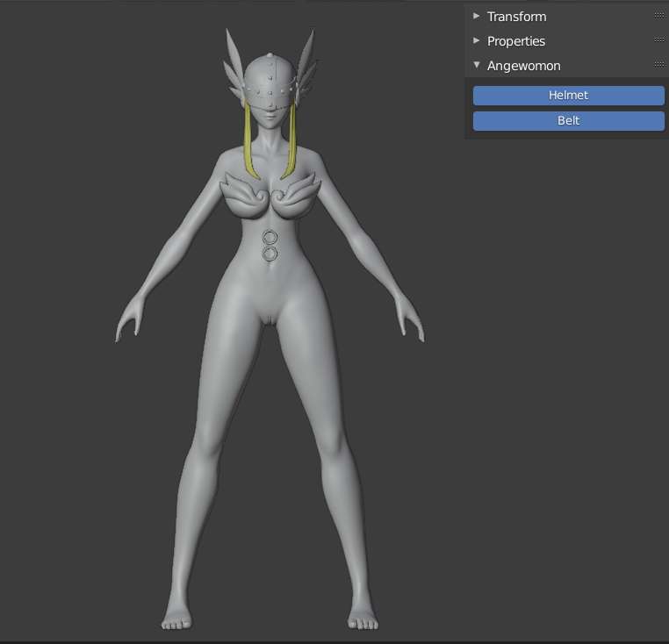Click the Angewomon panel drag grip icon
Image resolution: width=669 pixels, height=644 pixels.
click(x=659, y=65)
